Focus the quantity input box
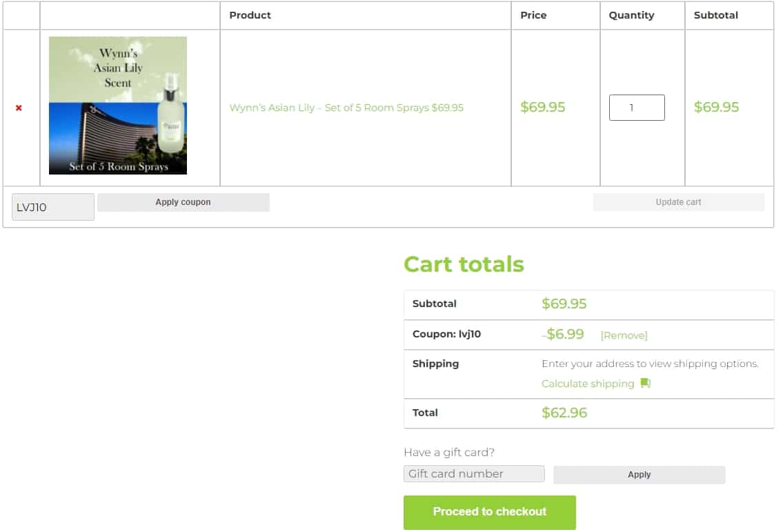Screen dimensions: 783x532 636,108
